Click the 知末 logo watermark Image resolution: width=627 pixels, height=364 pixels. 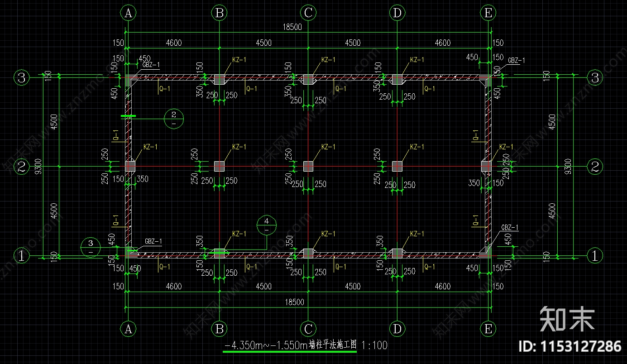[x=567, y=319]
